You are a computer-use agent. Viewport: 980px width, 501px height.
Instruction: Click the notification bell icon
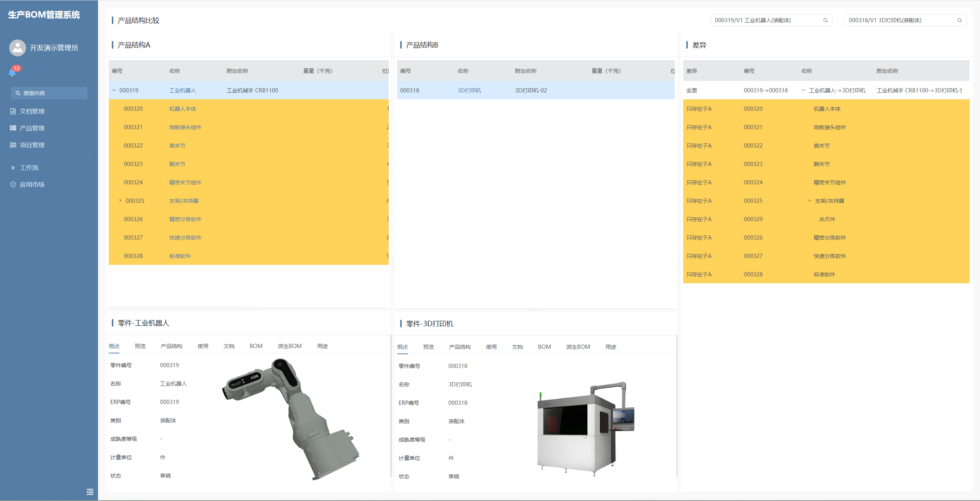pyautogui.click(x=12, y=72)
